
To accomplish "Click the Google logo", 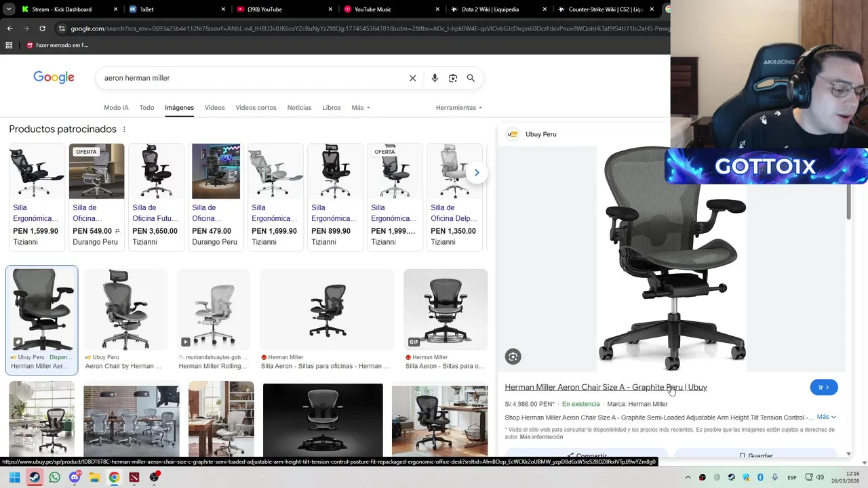I will tap(54, 77).
